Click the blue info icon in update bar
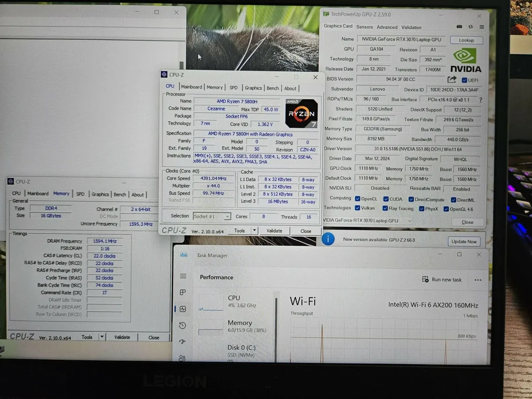Screen dimensions: 532x399 coord(328,239)
